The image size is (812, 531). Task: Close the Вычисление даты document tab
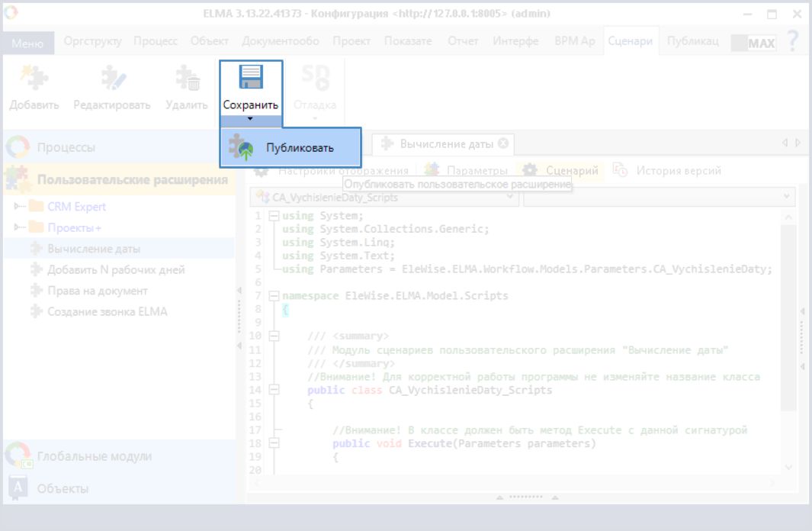pos(503,143)
